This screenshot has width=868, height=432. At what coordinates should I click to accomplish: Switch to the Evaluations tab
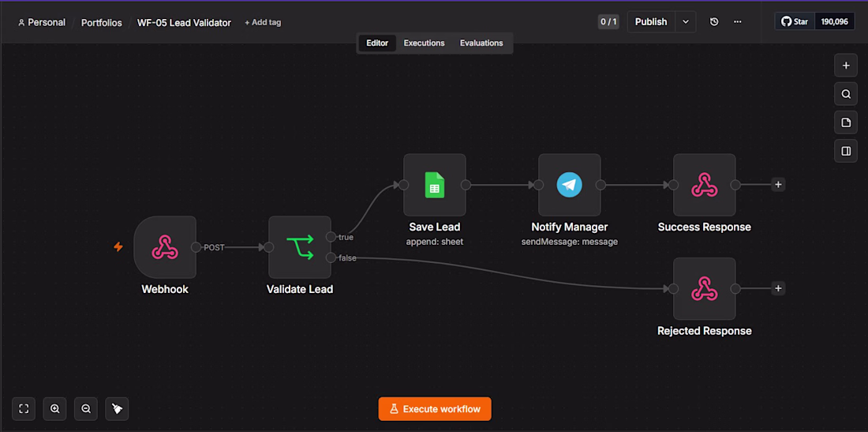pos(481,43)
